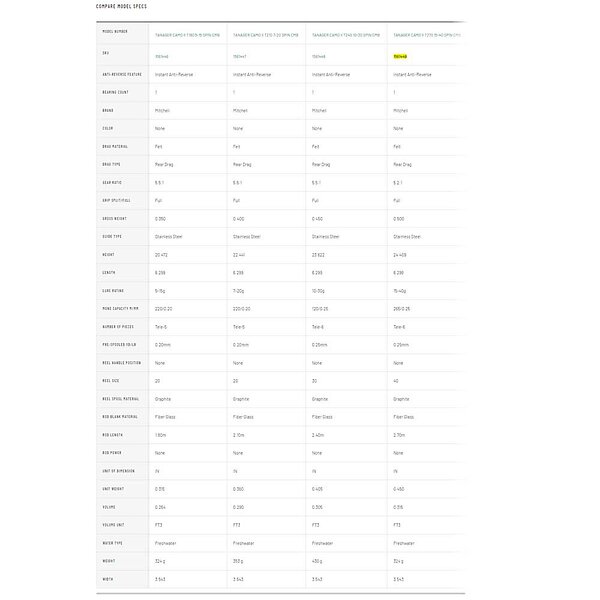Click the 5.2:1 gear ratio value

click(399, 182)
